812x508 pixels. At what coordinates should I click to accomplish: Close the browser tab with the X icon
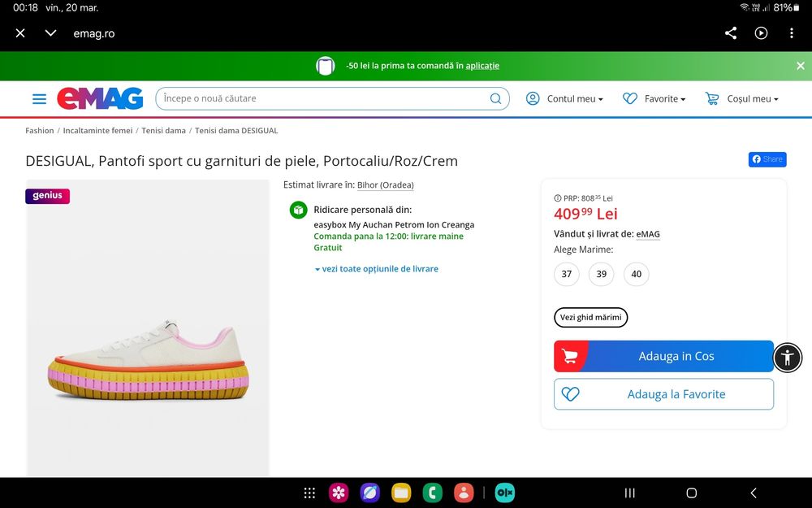coord(20,33)
